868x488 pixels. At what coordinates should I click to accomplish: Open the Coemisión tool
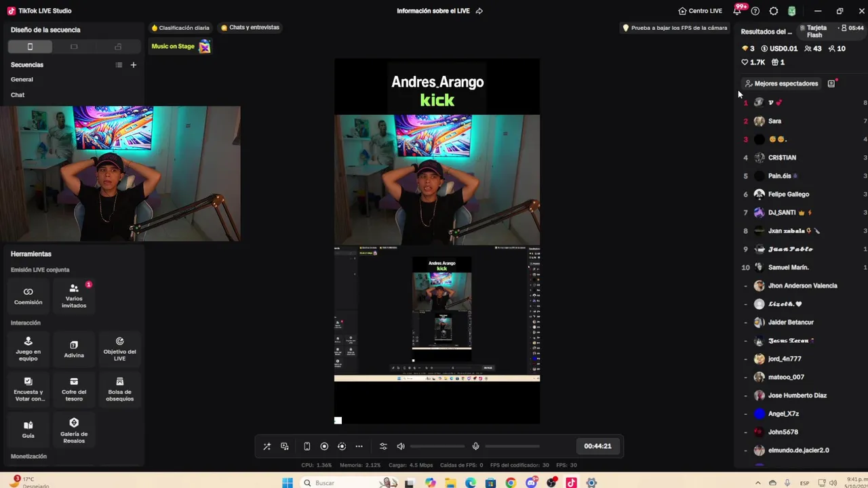[x=28, y=296]
